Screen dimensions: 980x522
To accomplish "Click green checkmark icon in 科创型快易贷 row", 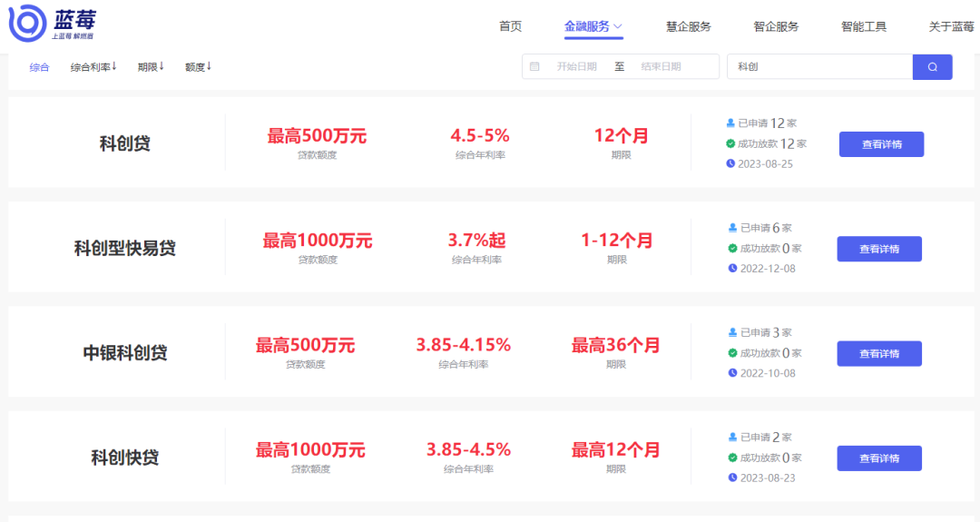I will click(732, 248).
